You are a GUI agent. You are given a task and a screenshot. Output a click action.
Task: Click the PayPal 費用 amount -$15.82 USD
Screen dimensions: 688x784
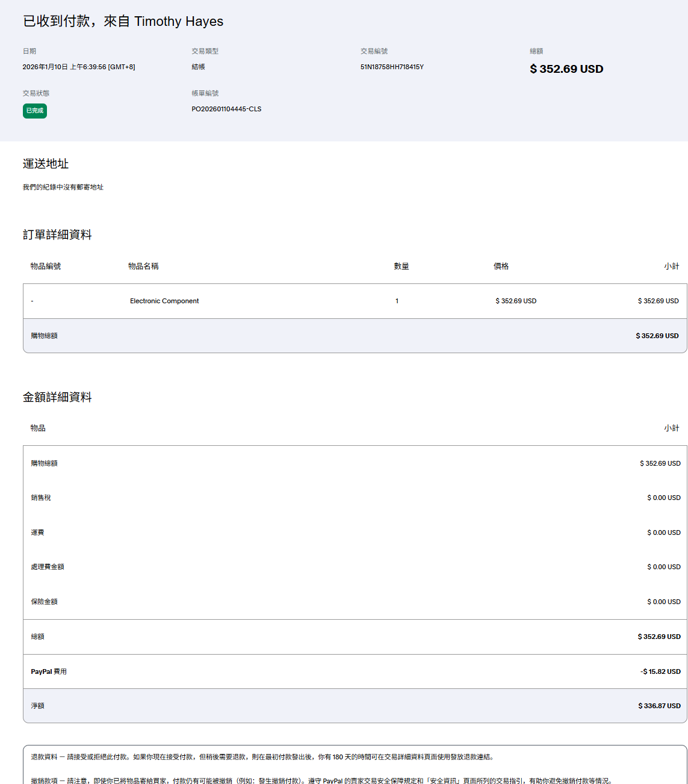pyautogui.click(x=660, y=671)
